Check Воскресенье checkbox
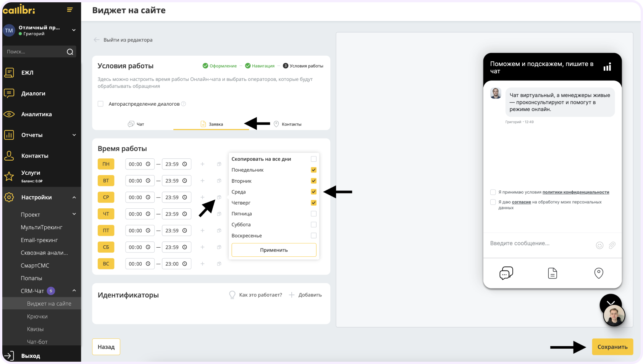The height and width of the screenshot is (364, 643). click(313, 235)
